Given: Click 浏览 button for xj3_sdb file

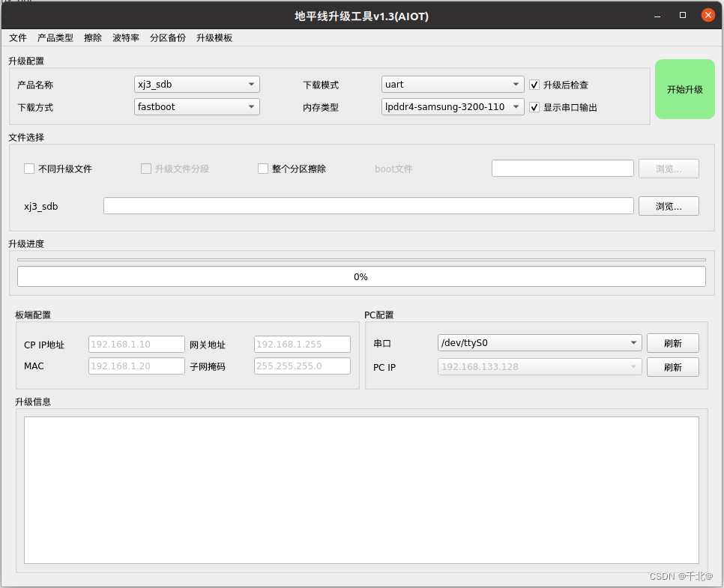Looking at the screenshot, I should (669, 206).
